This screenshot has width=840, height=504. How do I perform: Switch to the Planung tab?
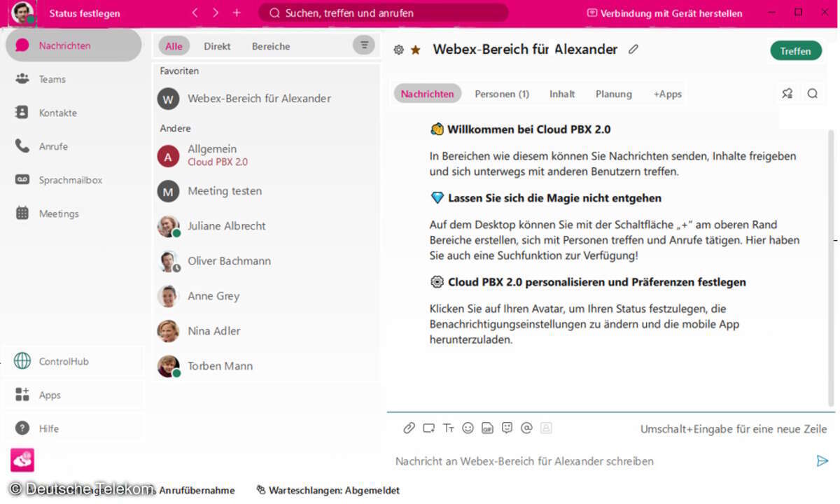(x=614, y=94)
